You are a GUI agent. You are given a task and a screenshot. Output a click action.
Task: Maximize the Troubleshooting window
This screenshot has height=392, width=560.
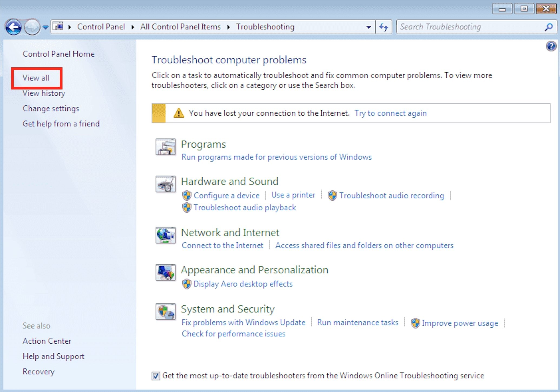click(524, 9)
